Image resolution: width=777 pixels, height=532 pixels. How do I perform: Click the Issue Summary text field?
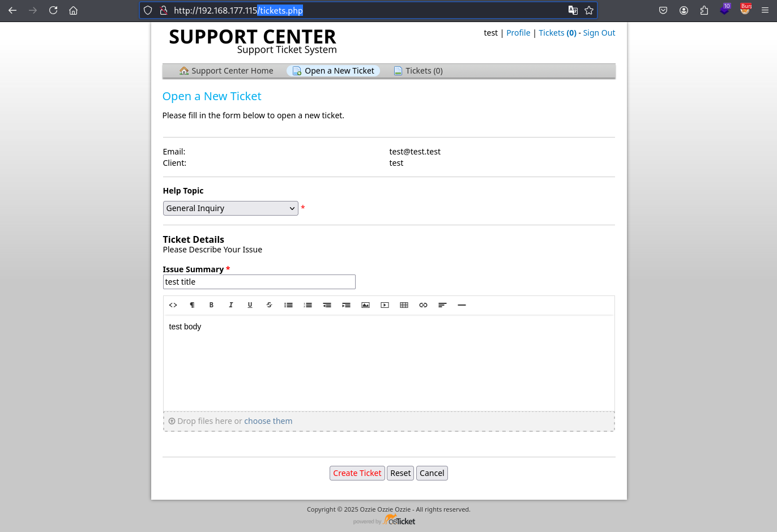pos(259,282)
